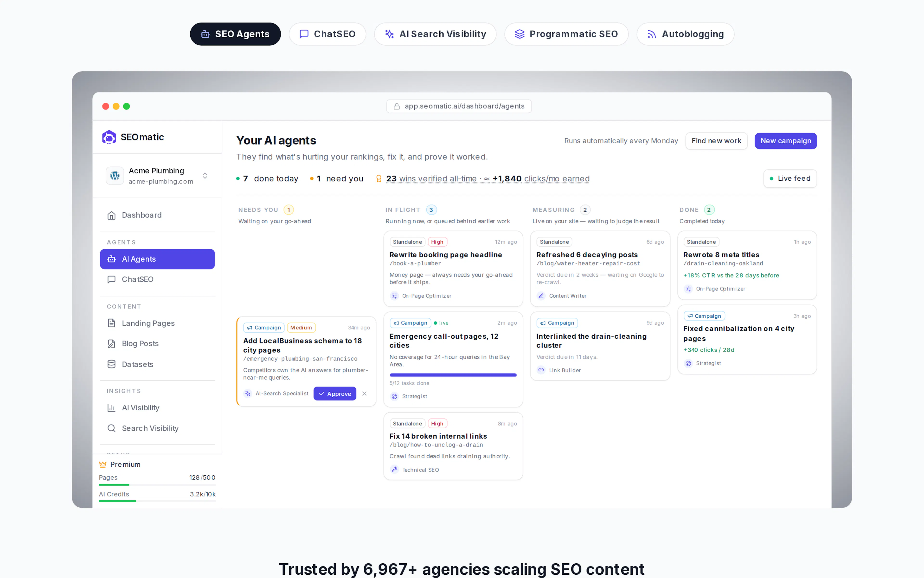Click the AI-Search Specialist sparkle icon

click(x=248, y=393)
